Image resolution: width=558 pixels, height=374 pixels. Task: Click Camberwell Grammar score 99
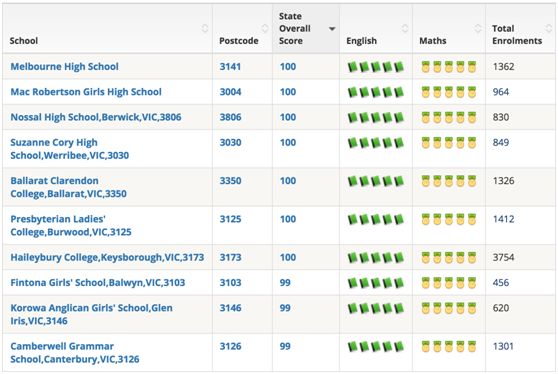pos(285,346)
